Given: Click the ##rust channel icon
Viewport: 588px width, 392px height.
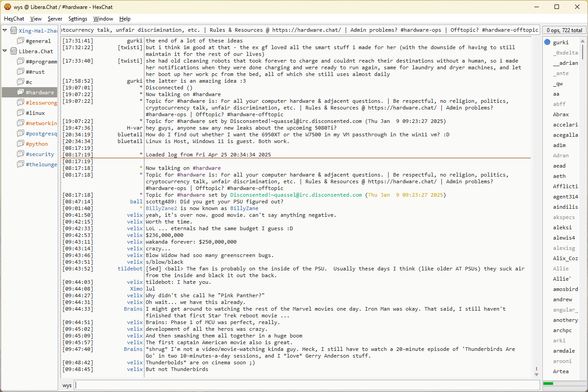Looking at the screenshot, I should click(21, 72).
